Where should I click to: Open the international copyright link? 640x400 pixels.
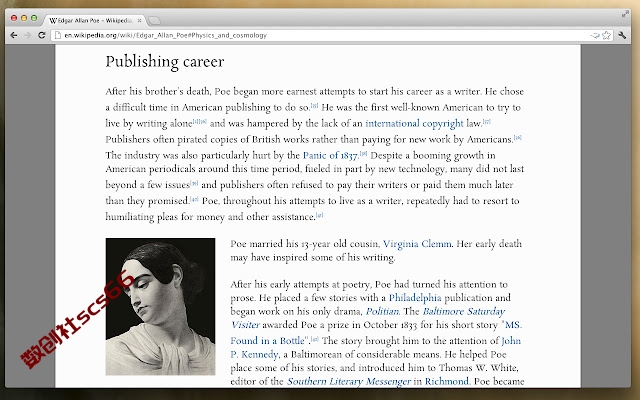click(x=414, y=123)
